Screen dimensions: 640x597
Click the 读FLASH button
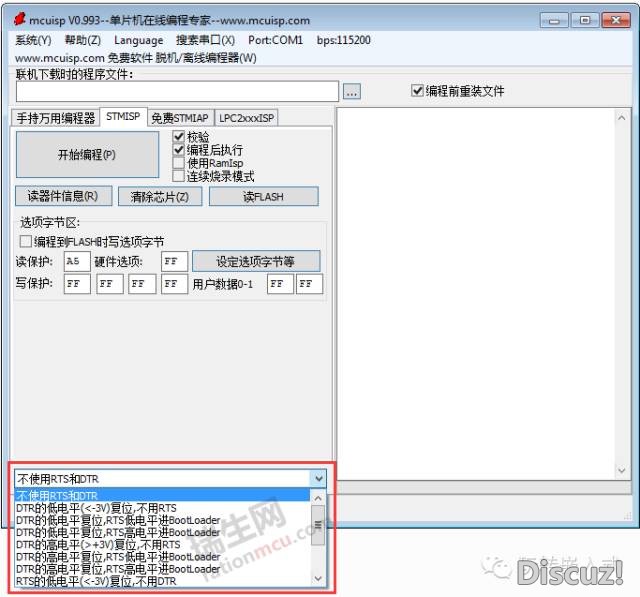264,197
